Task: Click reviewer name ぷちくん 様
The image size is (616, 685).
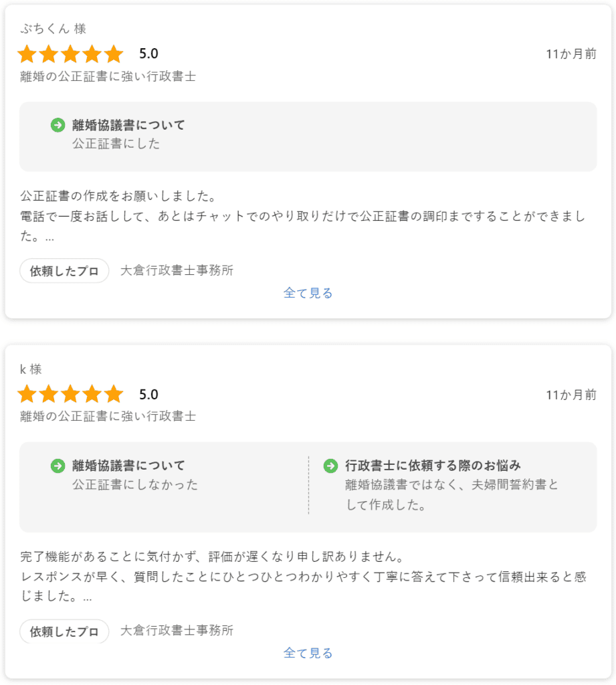Action: pyautogui.click(x=53, y=29)
